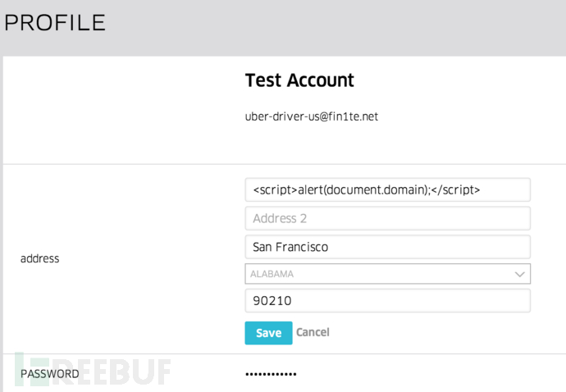Viewport: 566px width, 392px height.
Task: Click the Cancel link
Action: 313,332
